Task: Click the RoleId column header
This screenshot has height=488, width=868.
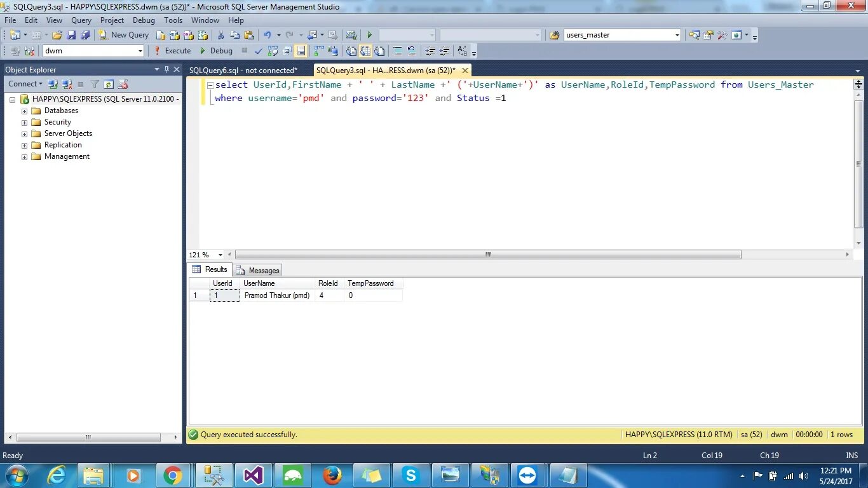Action: point(328,283)
